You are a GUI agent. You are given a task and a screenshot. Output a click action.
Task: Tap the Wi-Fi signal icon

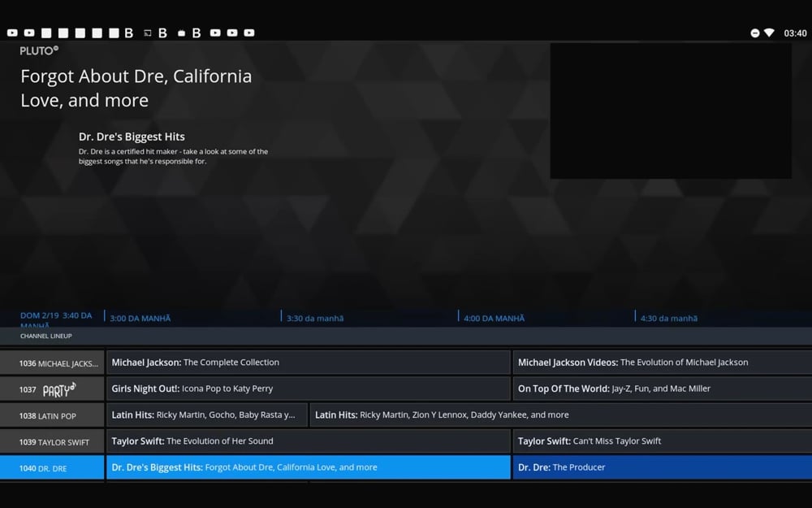(769, 33)
